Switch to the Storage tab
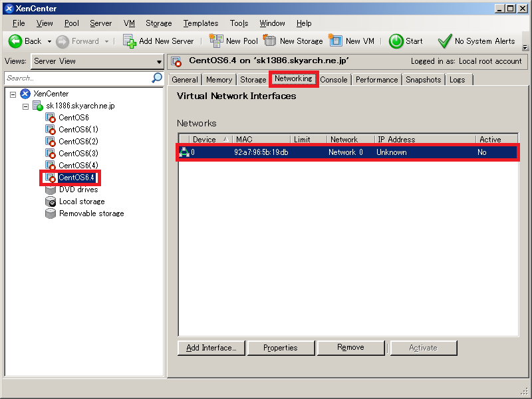The image size is (532, 399). point(253,80)
